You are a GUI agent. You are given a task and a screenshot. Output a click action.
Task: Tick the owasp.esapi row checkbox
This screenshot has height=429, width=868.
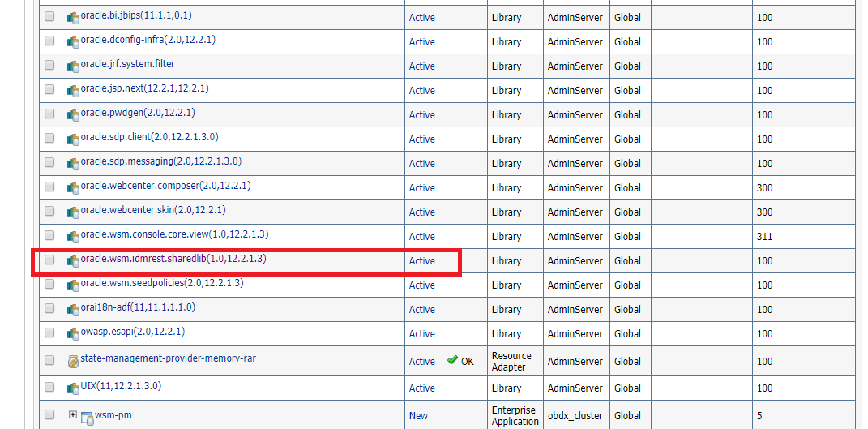coord(49,332)
